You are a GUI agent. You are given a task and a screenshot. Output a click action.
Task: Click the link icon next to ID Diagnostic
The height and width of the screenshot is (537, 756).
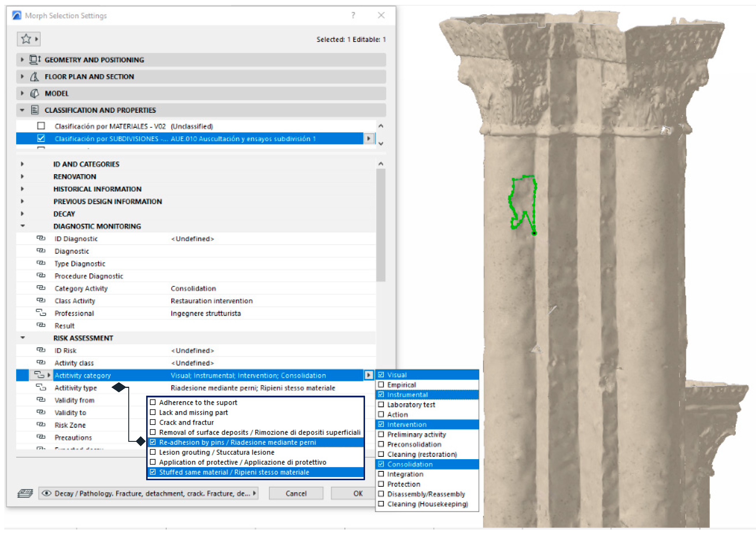(41, 239)
